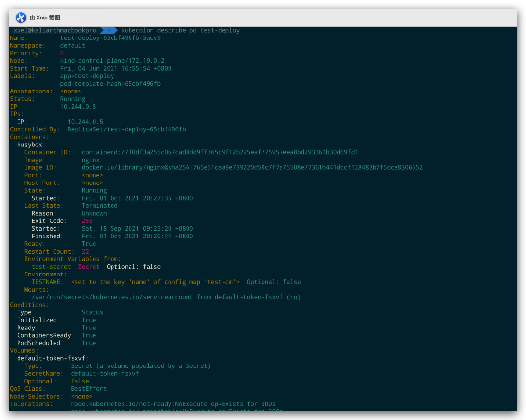Screen dimensions: 526x420
Task: Click the BestEffort QoS Class value
Action: pos(89,389)
